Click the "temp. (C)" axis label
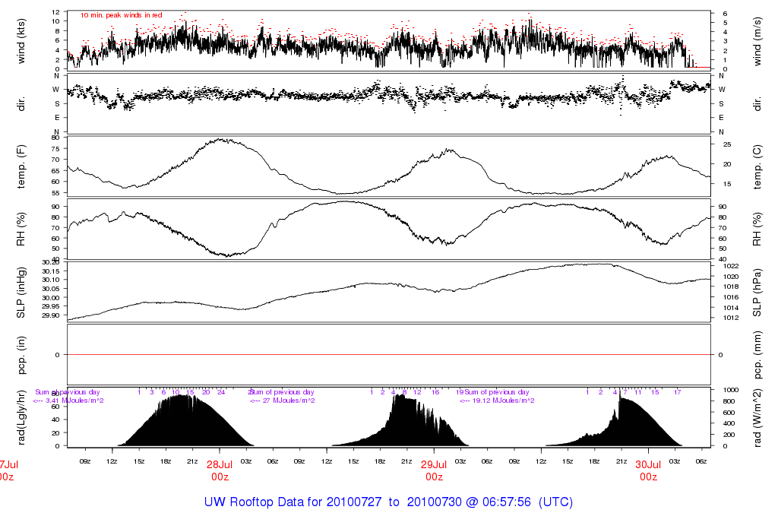The image size is (778, 532). [x=757, y=166]
